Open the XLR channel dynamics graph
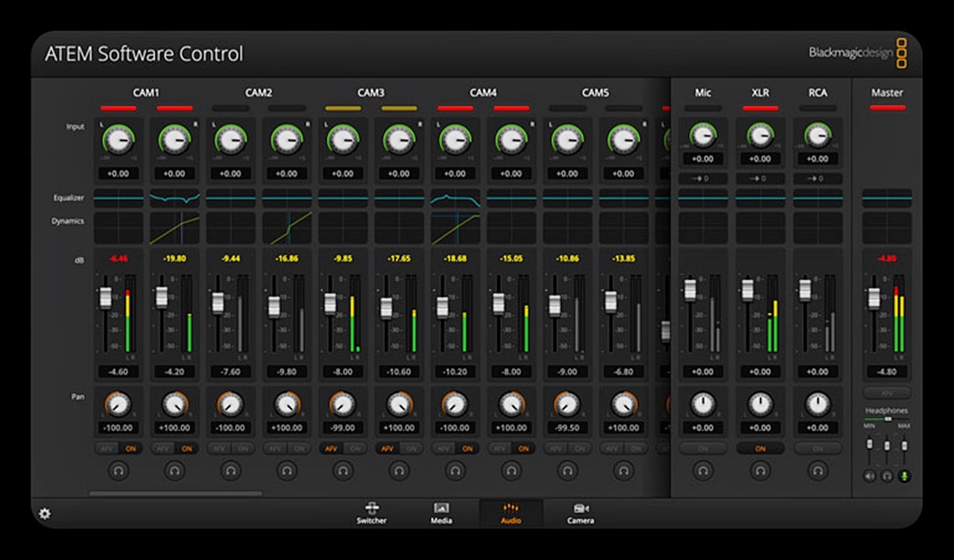 (x=760, y=228)
